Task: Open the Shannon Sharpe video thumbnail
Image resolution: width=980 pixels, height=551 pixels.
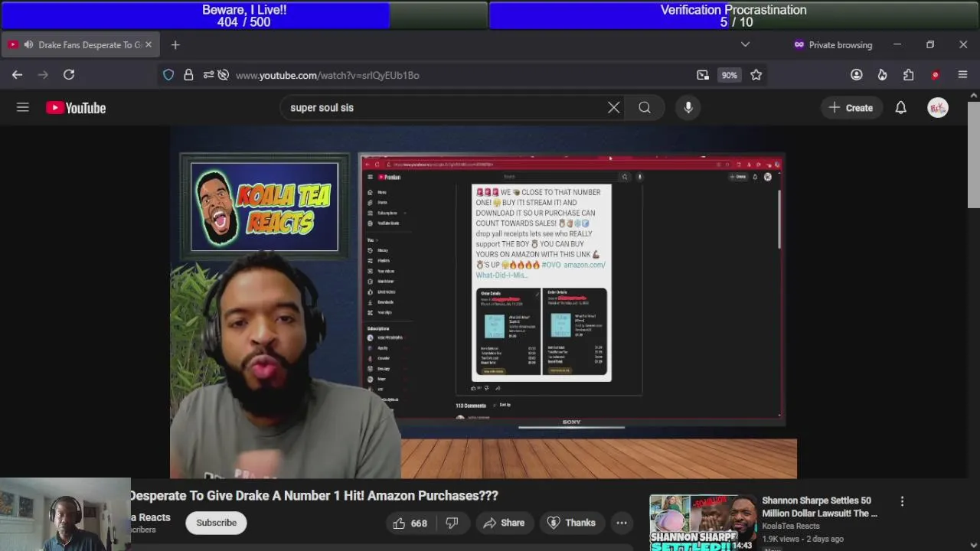Action: tap(703, 523)
